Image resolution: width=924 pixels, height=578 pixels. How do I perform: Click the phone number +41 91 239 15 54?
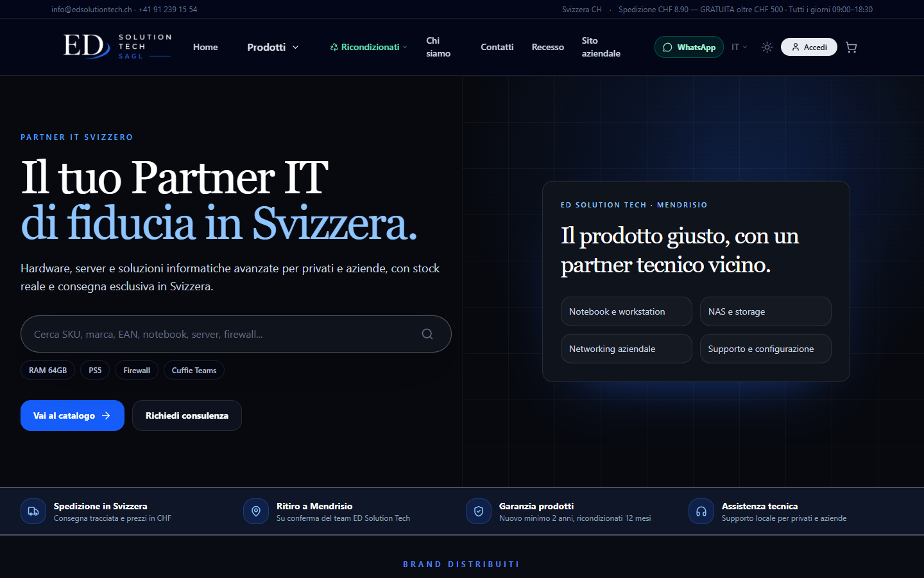click(x=167, y=10)
